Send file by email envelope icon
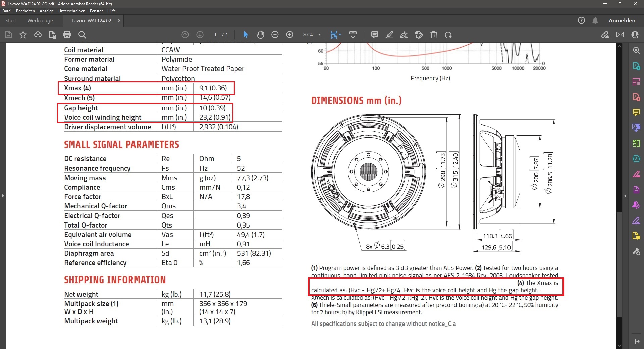 click(620, 35)
